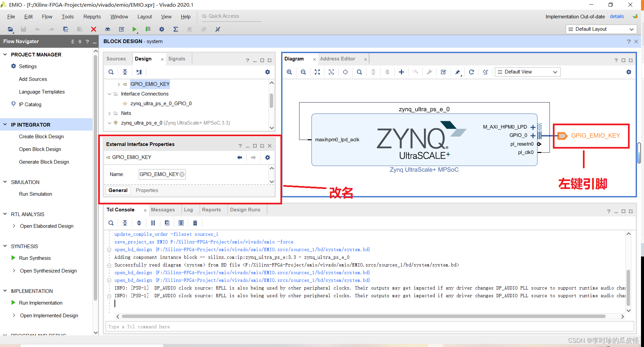Image resolution: width=644 pixels, height=347 pixels.
Task: Collapse Interface Connections tree node
Action: coord(109,94)
